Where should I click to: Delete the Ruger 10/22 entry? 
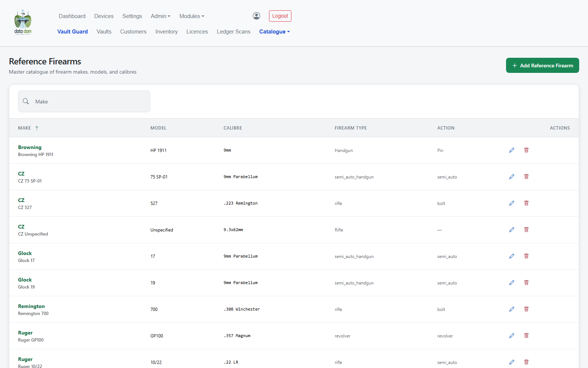[526, 362]
